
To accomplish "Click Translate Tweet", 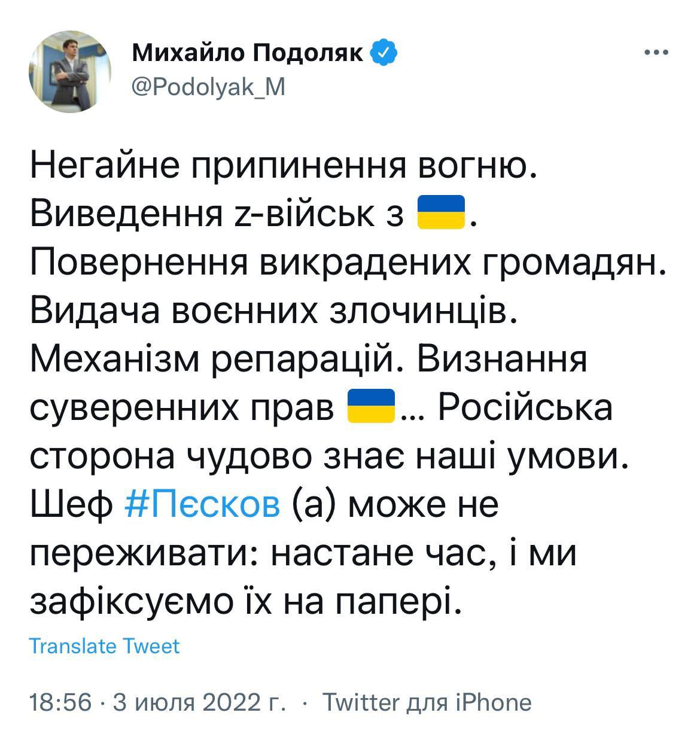I will click(x=104, y=647).
